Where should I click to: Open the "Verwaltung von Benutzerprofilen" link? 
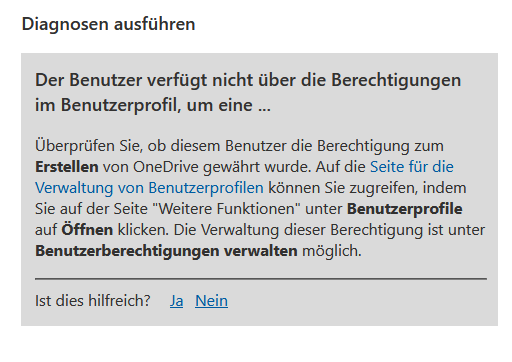coord(149,188)
